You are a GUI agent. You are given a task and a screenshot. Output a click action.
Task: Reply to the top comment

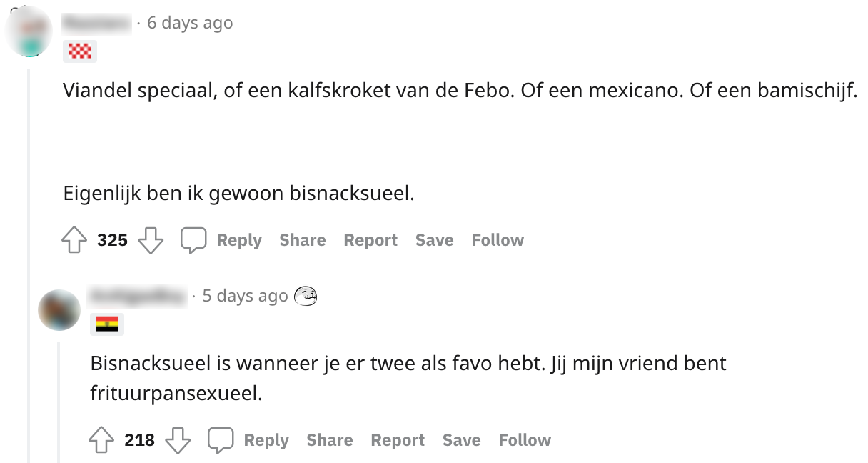(x=238, y=240)
